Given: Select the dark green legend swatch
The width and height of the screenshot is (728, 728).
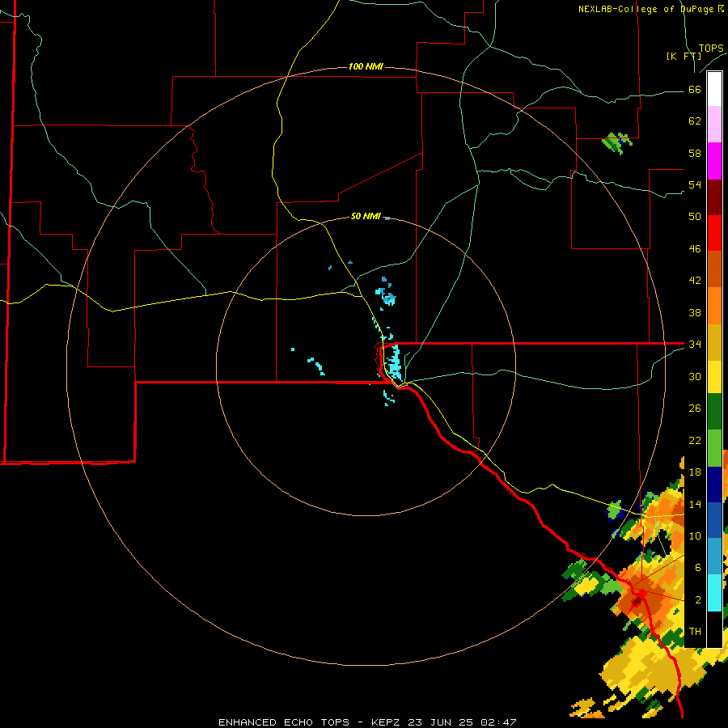Looking at the screenshot, I should [x=714, y=412].
